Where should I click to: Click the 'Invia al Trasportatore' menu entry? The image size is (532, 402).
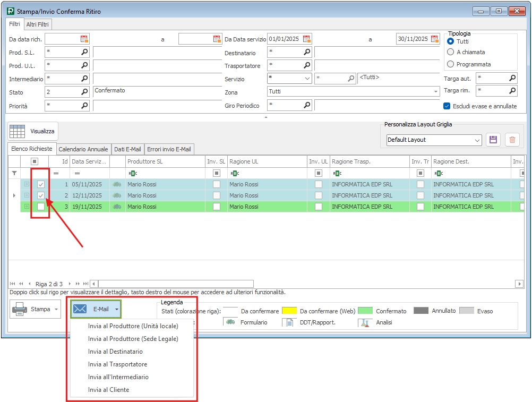click(117, 364)
